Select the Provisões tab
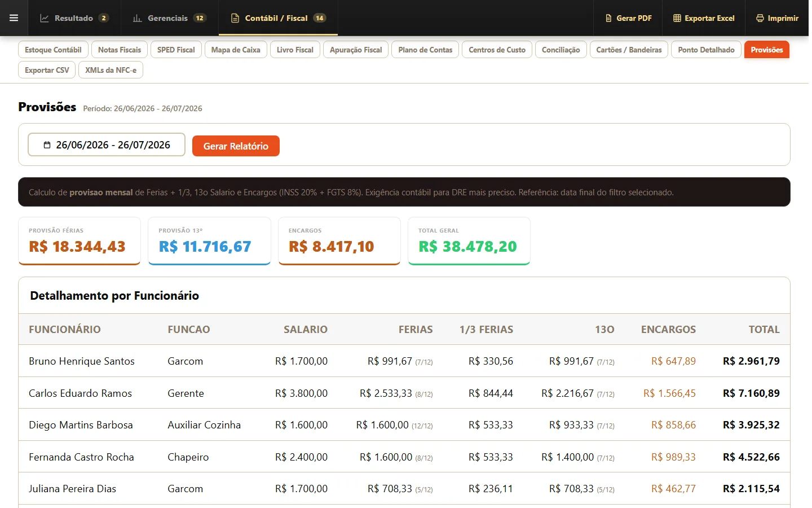This screenshot has height=508, width=812. click(x=767, y=50)
